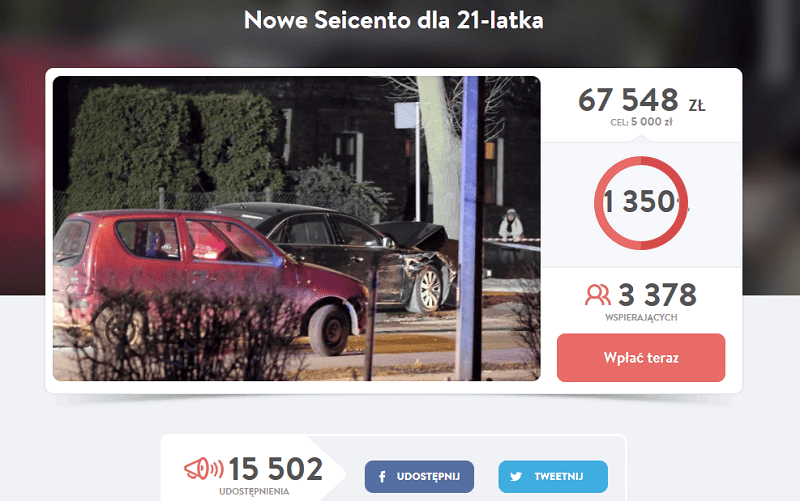The image size is (800, 501).
Task: Click the Nowe Seicento dla 21-latka title
Action: pos(393,20)
